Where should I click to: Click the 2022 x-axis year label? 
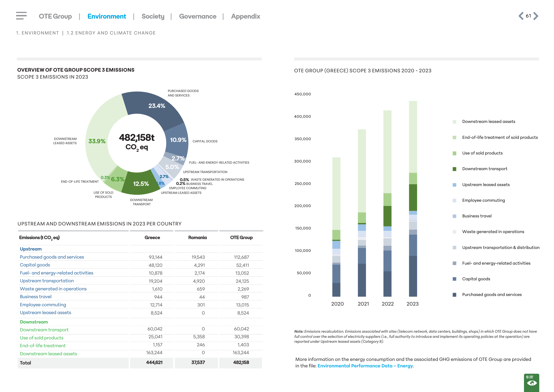(x=387, y=304)
